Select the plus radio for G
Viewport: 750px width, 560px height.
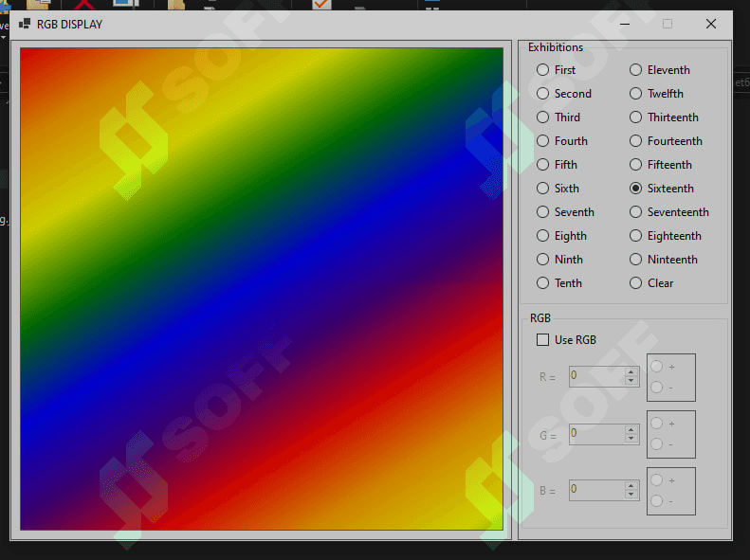(657, 424)
